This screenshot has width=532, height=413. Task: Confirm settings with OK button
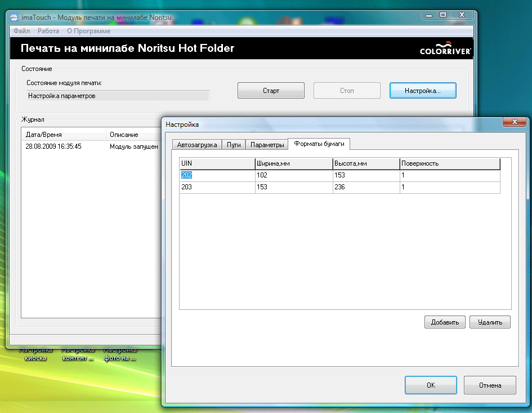click(x=430, y=385)
